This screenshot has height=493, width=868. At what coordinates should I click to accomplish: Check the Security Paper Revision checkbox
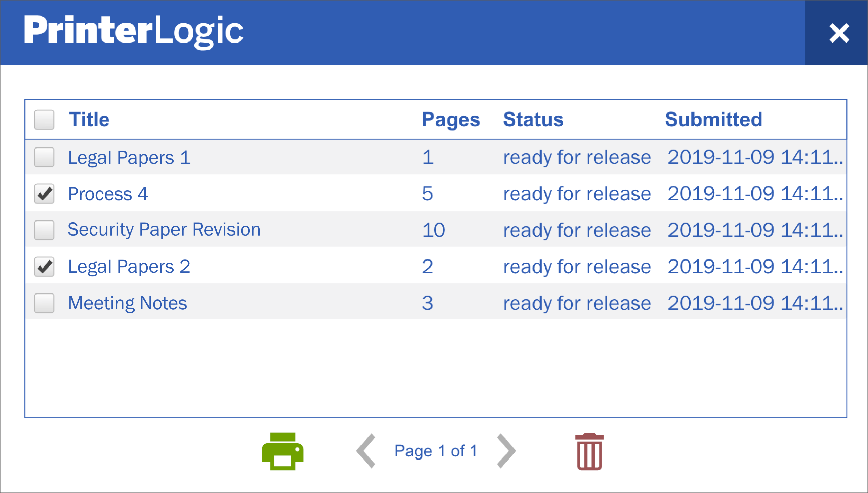pos(44,230)
